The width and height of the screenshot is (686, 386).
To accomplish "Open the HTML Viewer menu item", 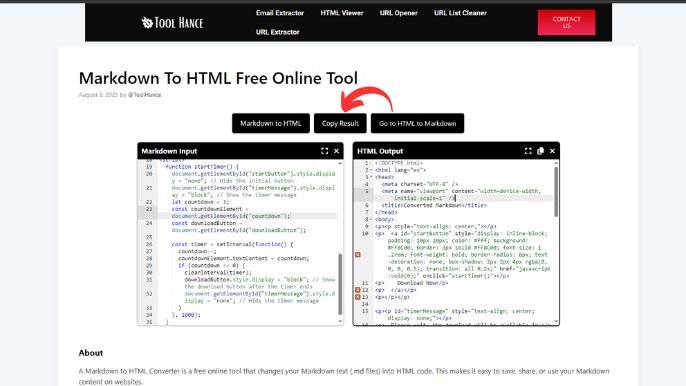I will 342,13.
